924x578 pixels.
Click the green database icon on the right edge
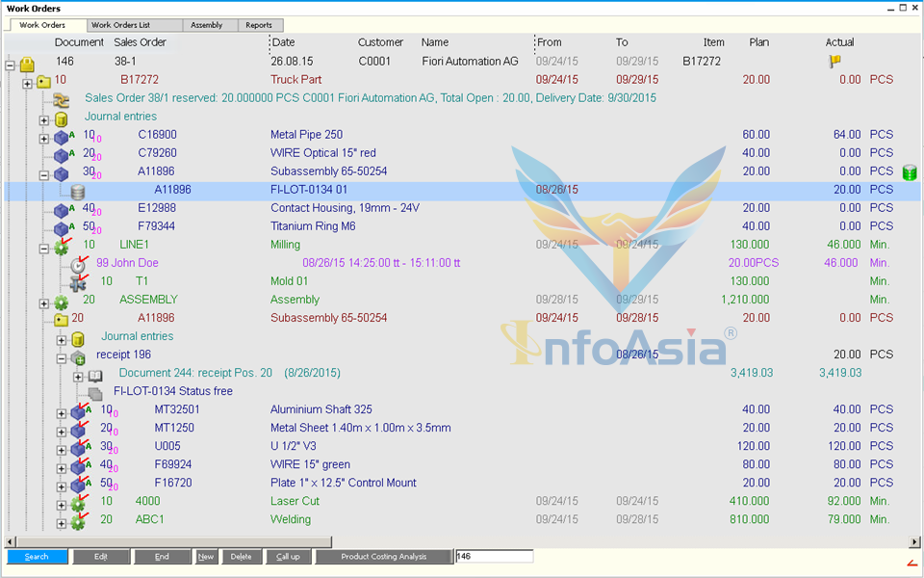[x=910, y=172]
